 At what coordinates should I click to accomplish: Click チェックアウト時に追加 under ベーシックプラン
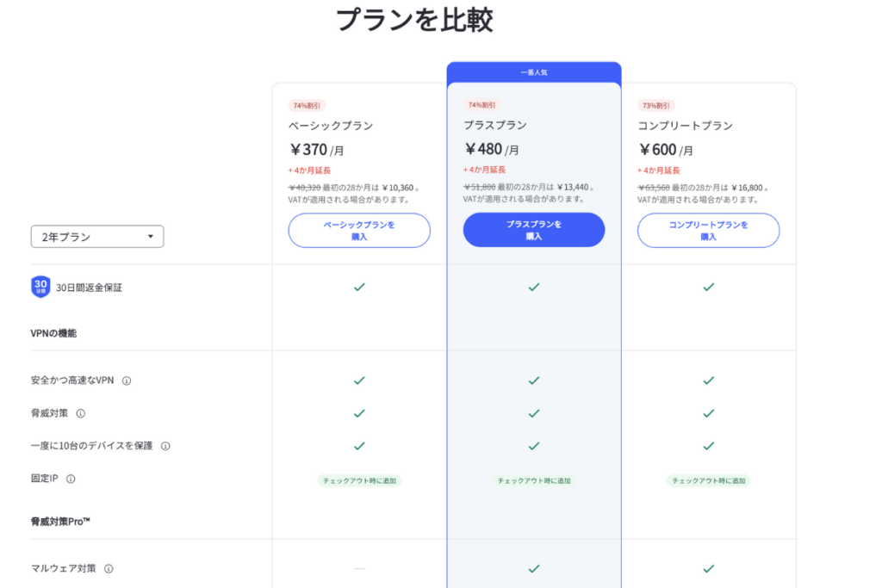pyautogui.click(x=359, y=480)
